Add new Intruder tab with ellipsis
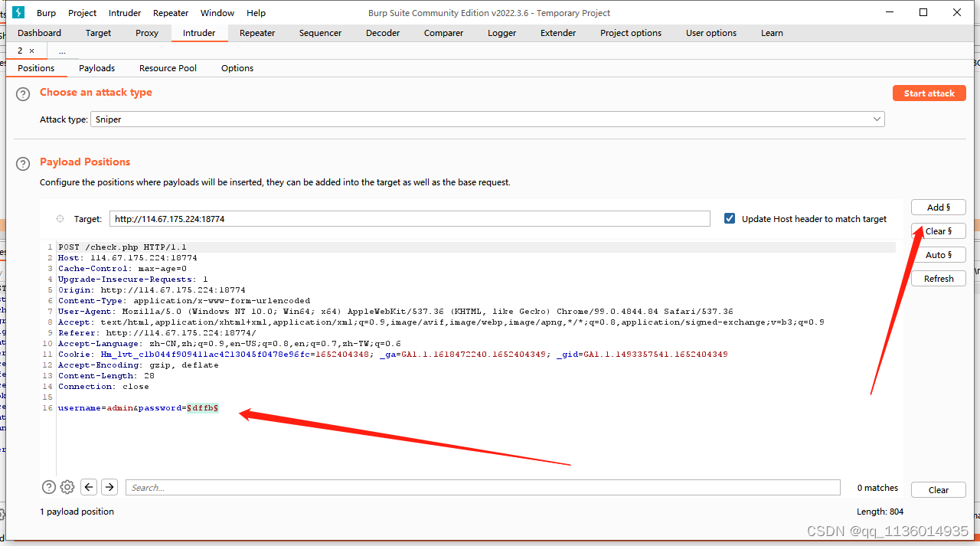The width and height of the screenshot is (980, 546). [62, 51]
